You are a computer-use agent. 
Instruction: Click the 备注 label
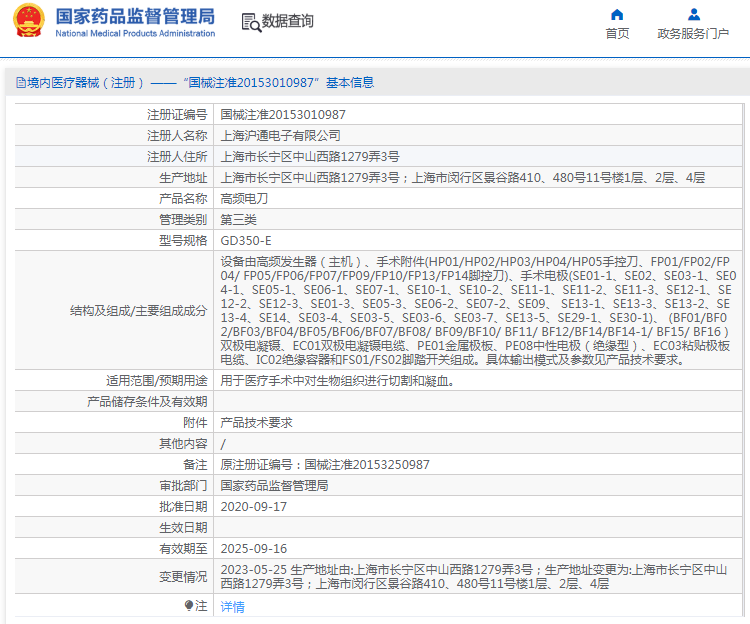pos(195,465)
